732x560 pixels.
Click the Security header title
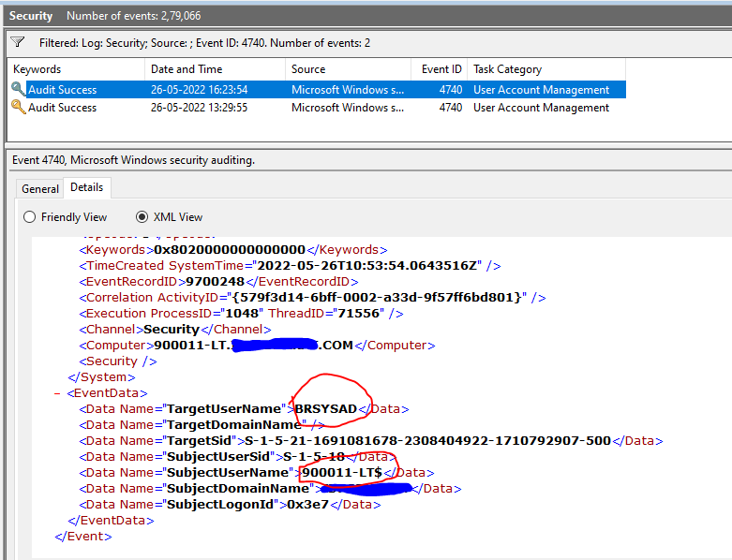tap(31, 16)
